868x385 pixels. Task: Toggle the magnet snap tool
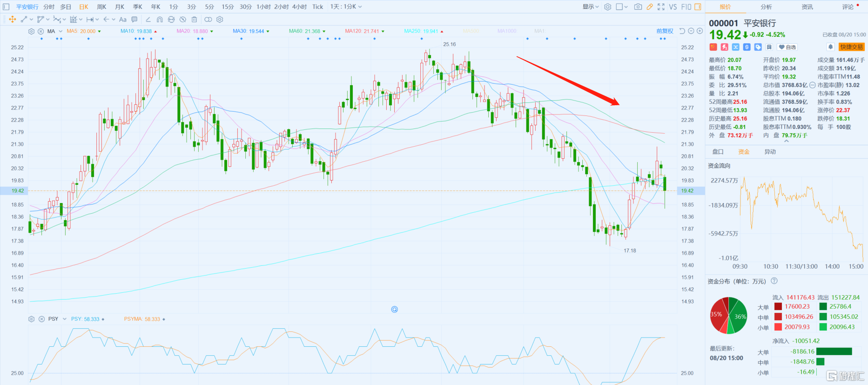pyautogui.click(x=160, y=19)
